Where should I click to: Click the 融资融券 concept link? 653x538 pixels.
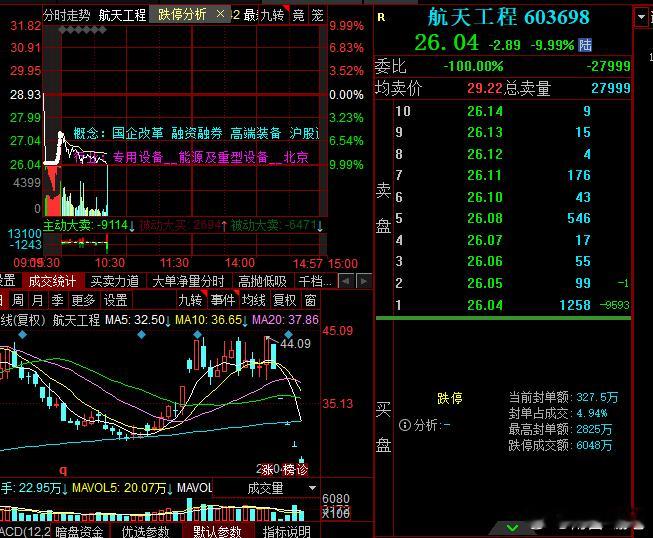pos(197,133)
